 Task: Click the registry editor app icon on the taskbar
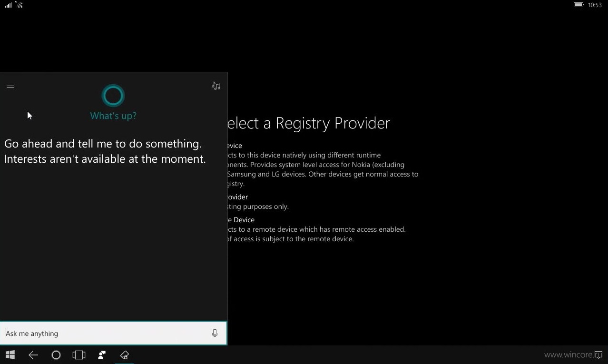tap(125, 355)
